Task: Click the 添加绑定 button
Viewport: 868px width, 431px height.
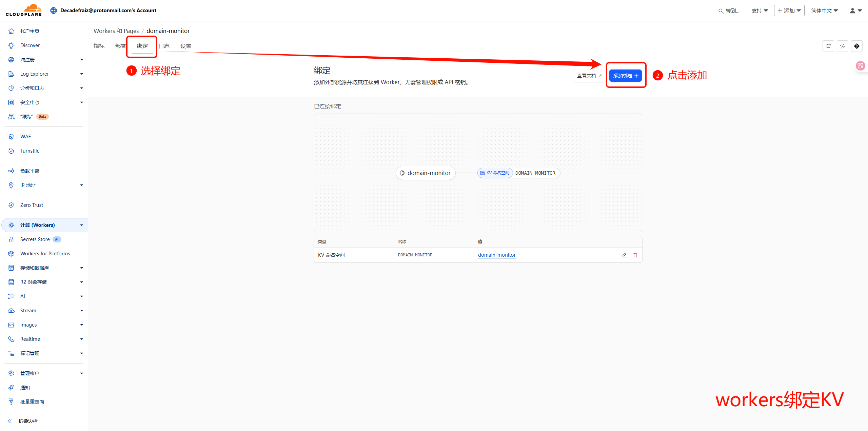Action: point(626,76)
